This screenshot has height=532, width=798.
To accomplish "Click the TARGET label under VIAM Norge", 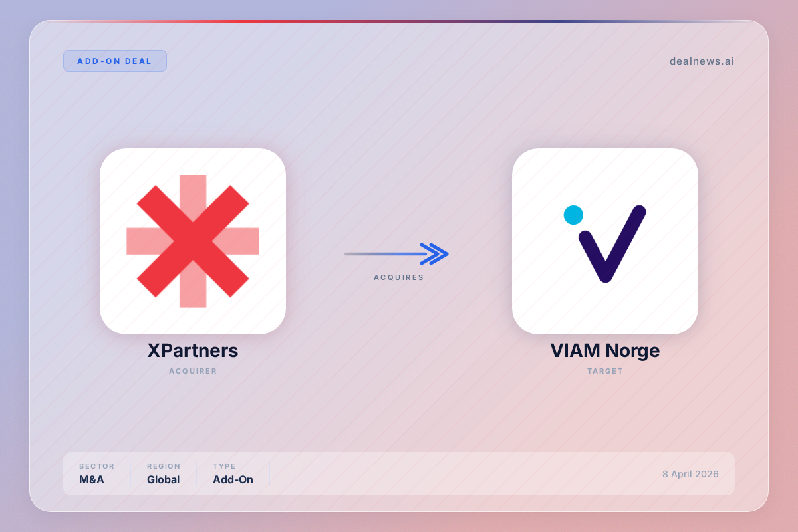I will coord(605,371).
